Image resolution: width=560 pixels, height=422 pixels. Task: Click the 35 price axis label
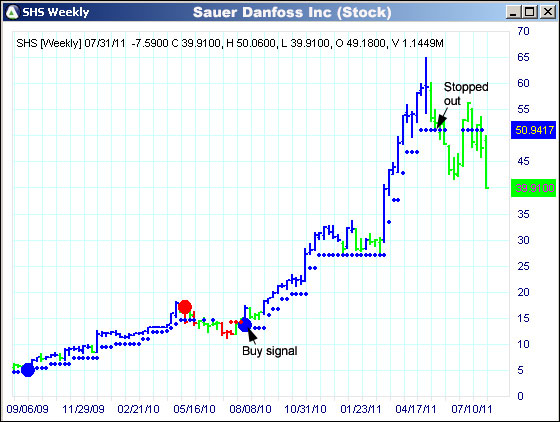tap(523, 214)
